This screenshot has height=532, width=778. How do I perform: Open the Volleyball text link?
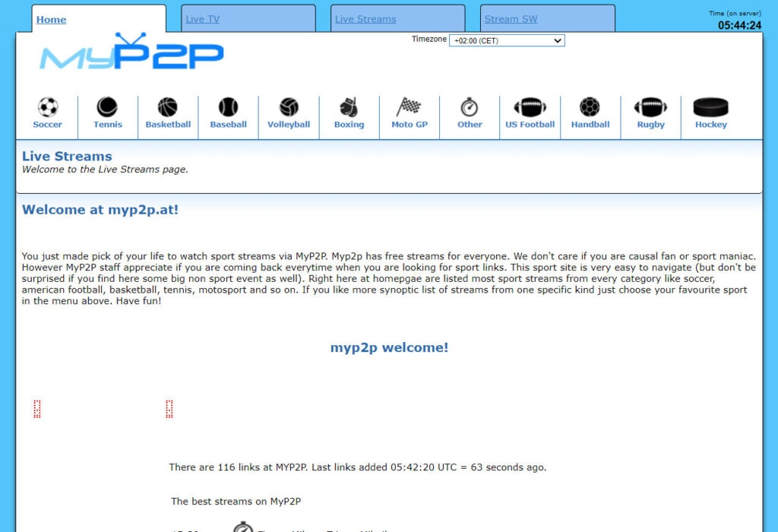pos(289,125)
